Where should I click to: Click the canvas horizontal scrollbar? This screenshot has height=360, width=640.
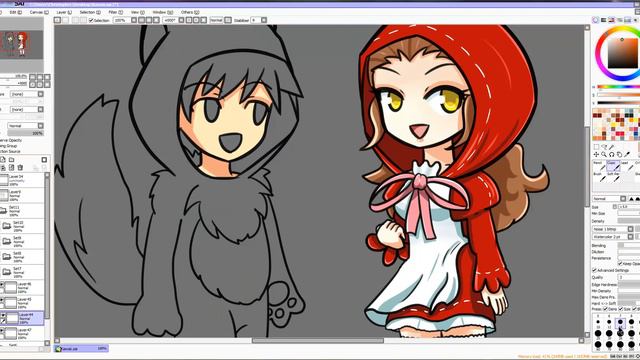[x=318, y=340]
